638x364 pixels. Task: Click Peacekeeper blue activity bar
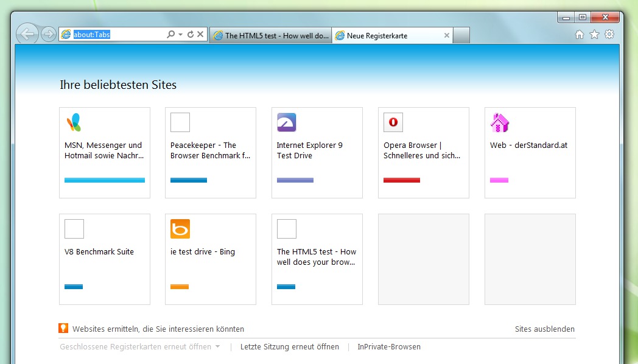tap(189, 180)
